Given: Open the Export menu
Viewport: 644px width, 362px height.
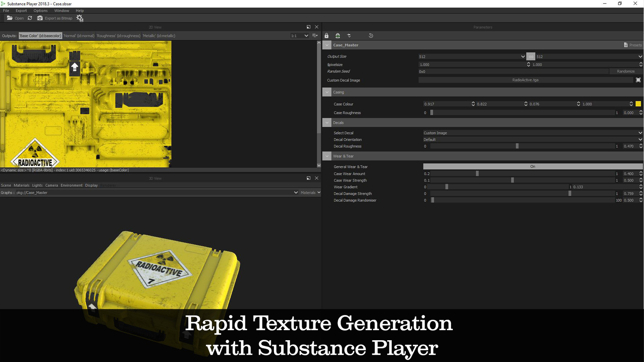Looking at the screenshot, I should [21, 10].
